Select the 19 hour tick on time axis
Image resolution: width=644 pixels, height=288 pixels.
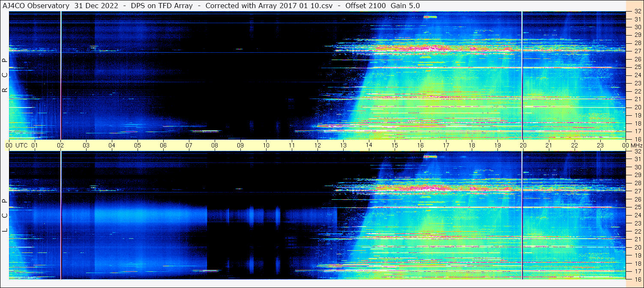coord(497,145)
